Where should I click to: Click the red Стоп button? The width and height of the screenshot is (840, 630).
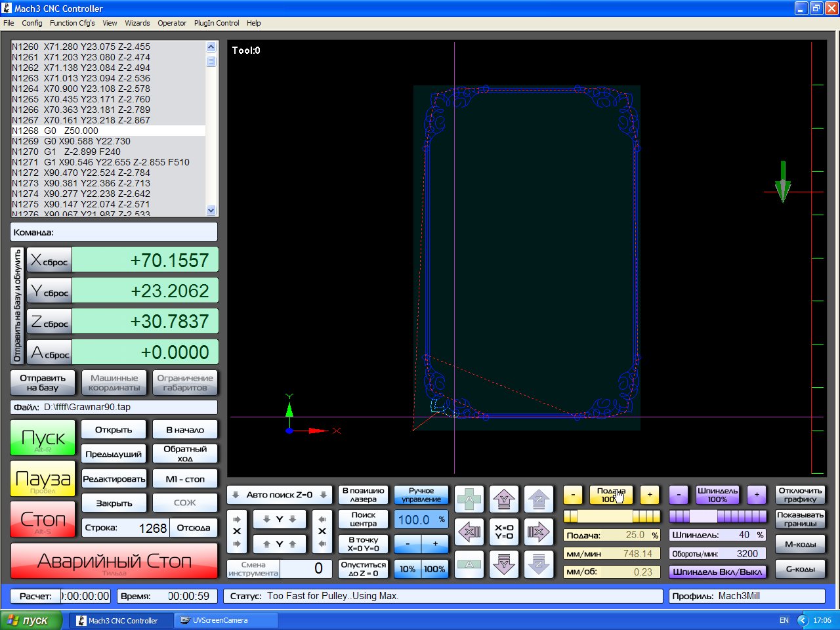pyautogui.click(x=43, y=519)
